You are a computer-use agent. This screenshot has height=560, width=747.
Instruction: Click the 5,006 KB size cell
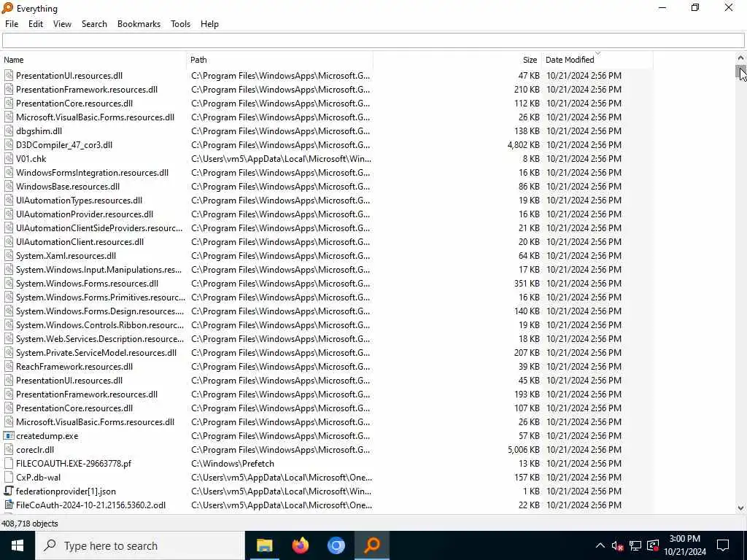coord(523,449)
